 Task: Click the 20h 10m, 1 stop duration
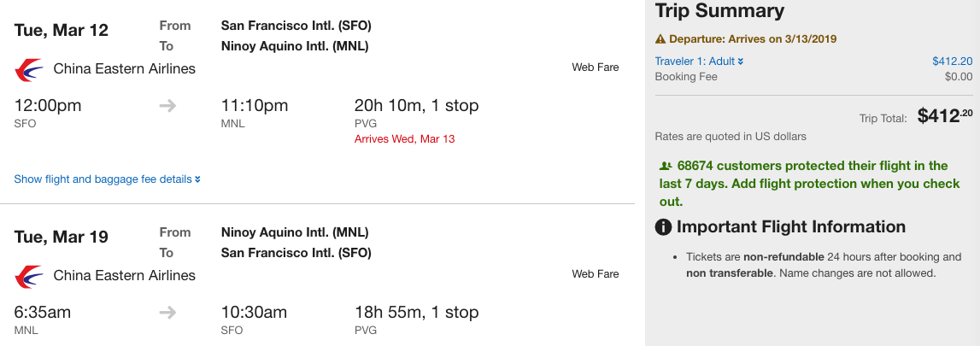pos(416,106)
